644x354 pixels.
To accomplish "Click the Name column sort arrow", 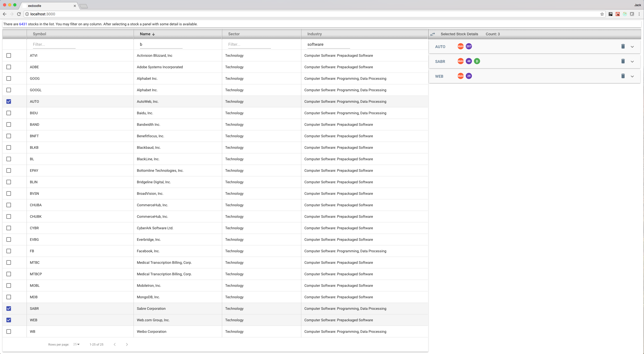I will pos(153,34).
